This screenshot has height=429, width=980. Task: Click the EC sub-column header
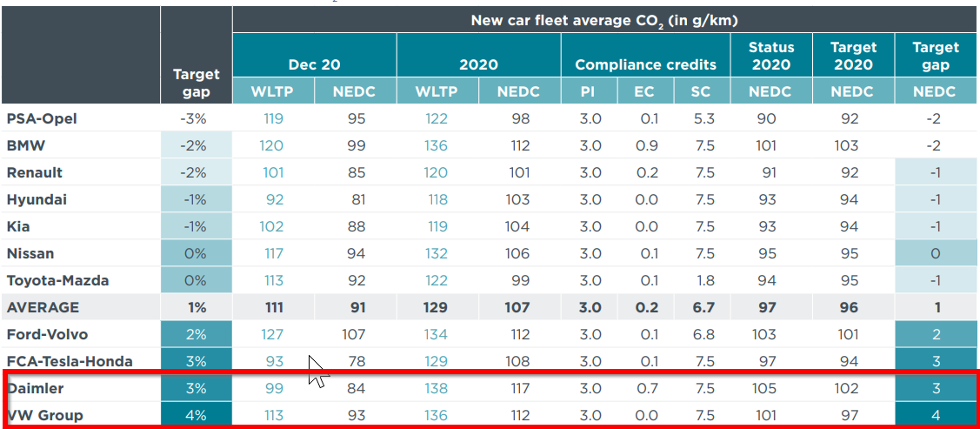click(x=645, y=91)
